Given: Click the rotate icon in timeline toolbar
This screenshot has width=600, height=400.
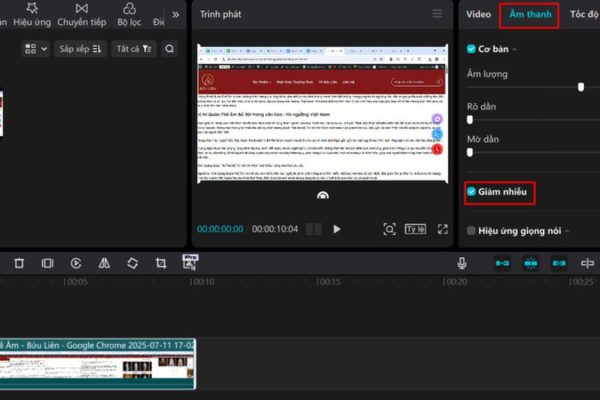Looking at the screenshot, I should tap(132, 263).
